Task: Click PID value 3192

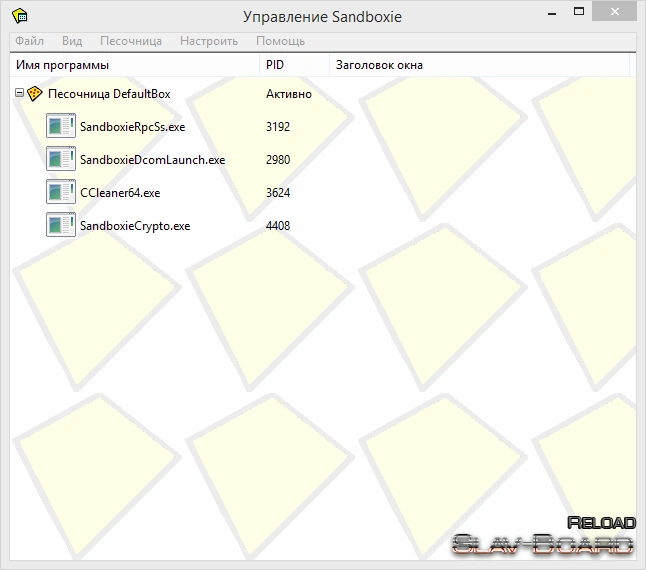Action: coord(278,126)
